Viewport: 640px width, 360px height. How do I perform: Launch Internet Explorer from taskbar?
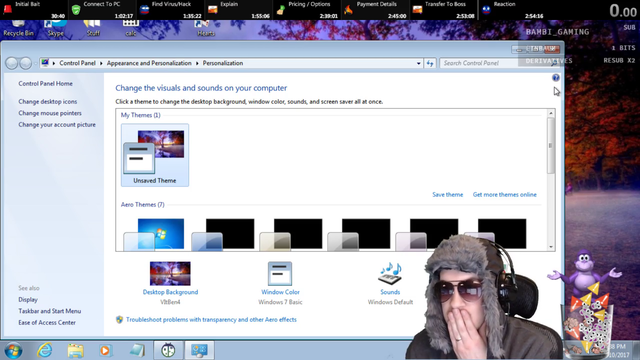(x=44, y=350)
